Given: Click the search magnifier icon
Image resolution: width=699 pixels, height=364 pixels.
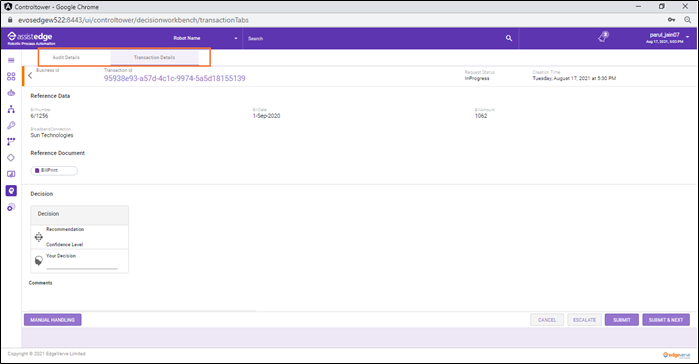Looking at the screenshot, I should tap(509, 38).
